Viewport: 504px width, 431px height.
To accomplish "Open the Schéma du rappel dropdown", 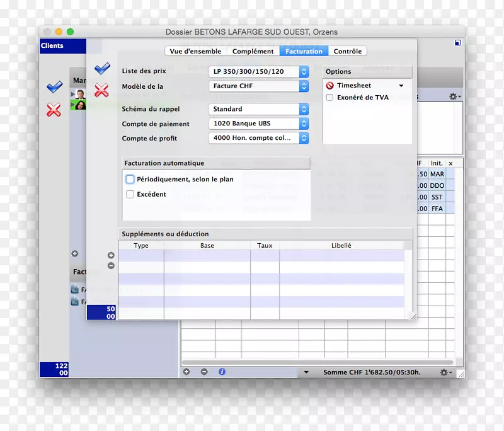I will coord(304,109).
